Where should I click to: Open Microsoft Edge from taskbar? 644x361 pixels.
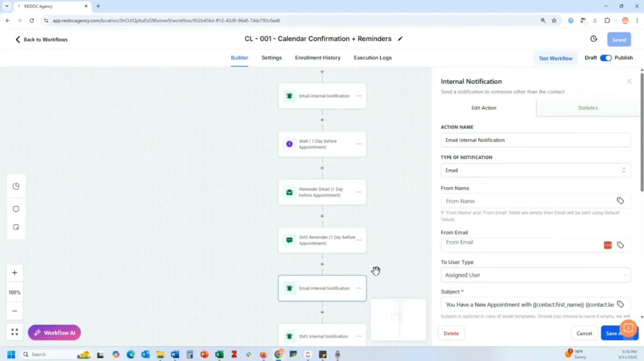pos(130,354)
